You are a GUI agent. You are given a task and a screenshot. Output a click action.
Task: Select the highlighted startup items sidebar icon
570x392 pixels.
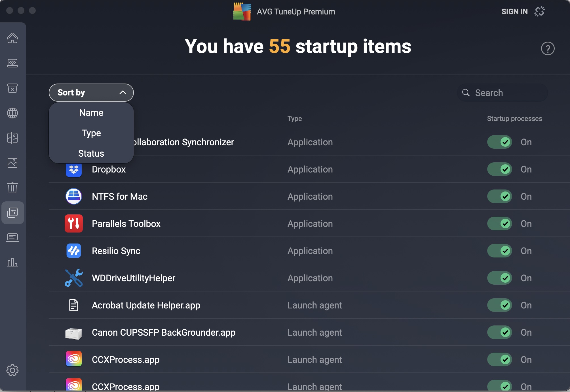[12, 213]
